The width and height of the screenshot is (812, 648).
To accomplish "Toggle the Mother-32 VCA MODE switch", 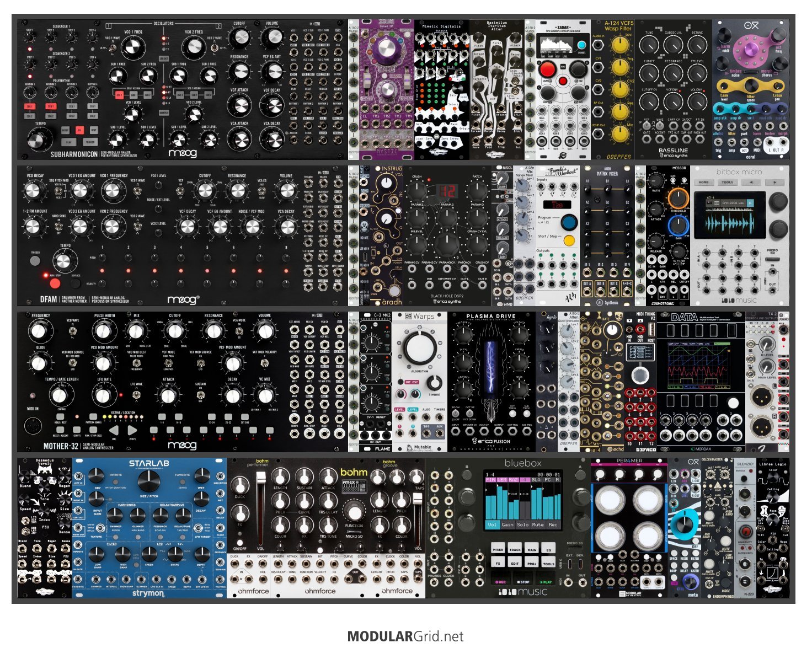I will coord(239,330).
